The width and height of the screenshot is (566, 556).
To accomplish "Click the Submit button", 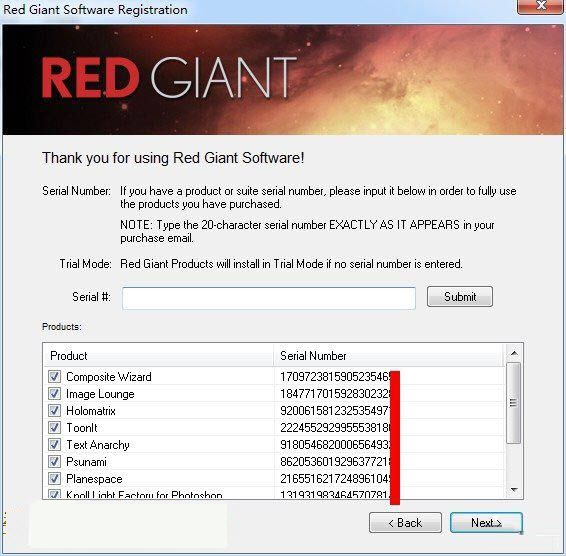I will pyautogui.click(x=460, y=297).
